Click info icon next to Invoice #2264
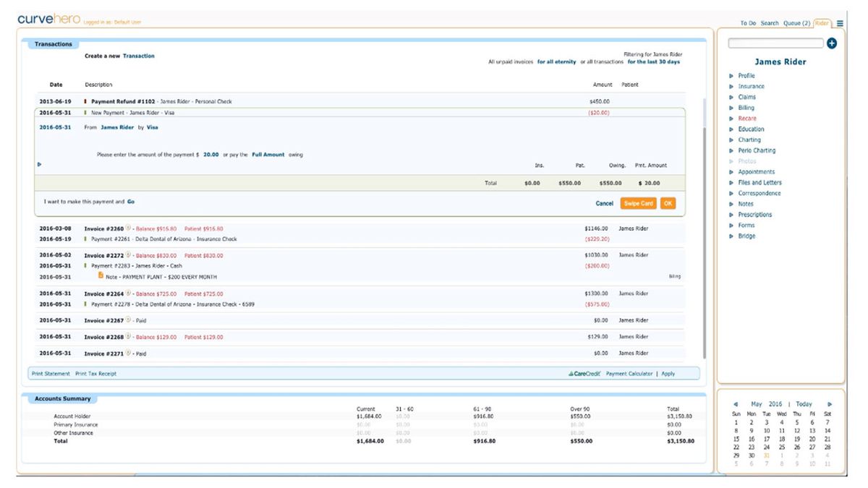868x488 pixels. tap(129, 294)
